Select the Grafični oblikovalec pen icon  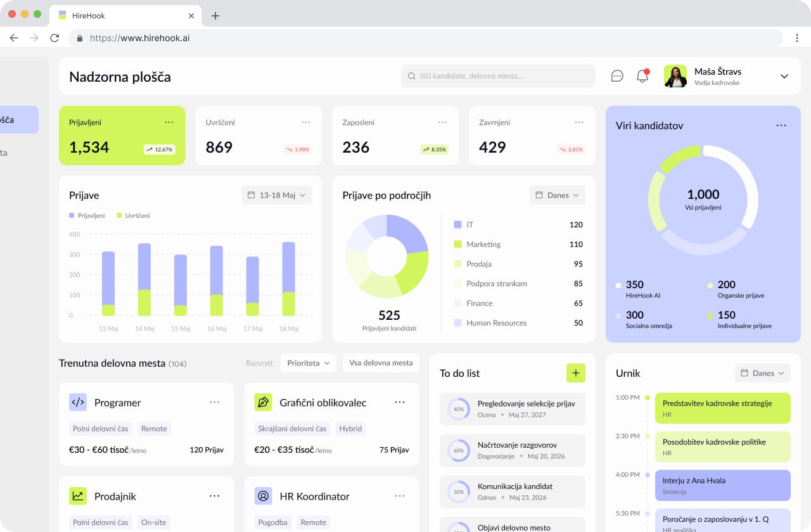tap(263, 402)
